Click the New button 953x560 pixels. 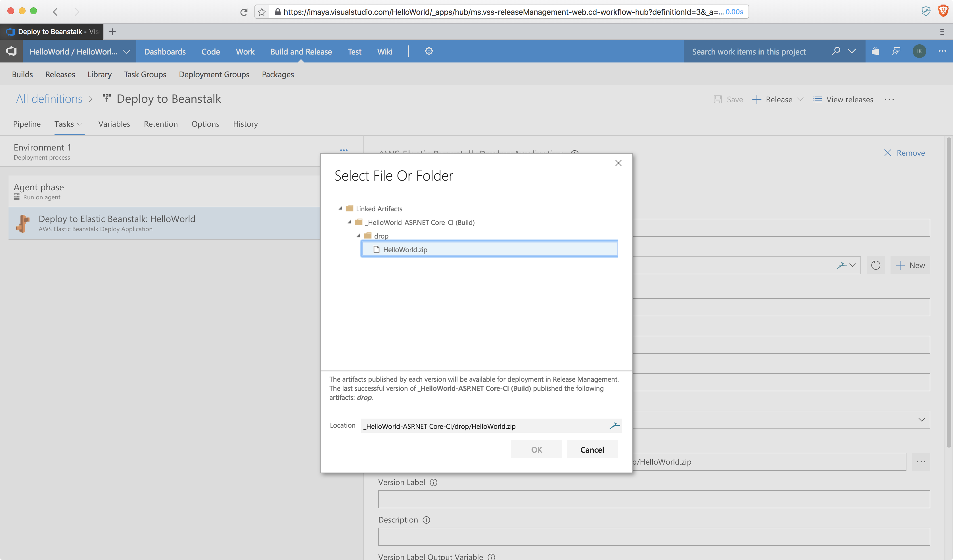(910, 265)
